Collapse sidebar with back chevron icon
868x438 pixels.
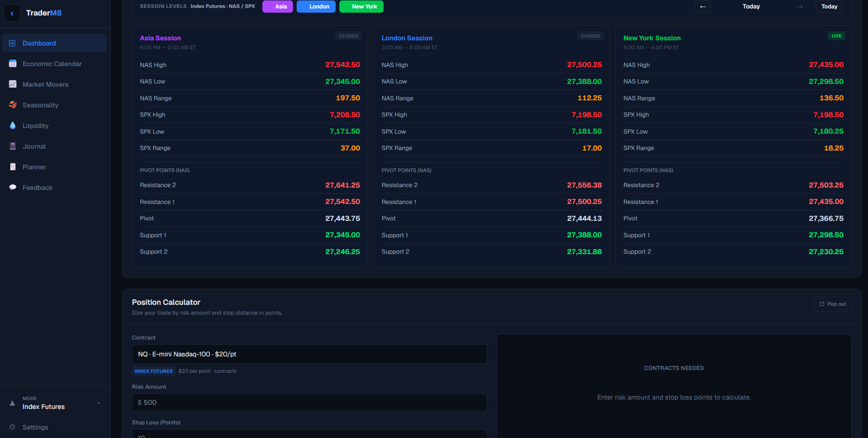click(12, 13)
